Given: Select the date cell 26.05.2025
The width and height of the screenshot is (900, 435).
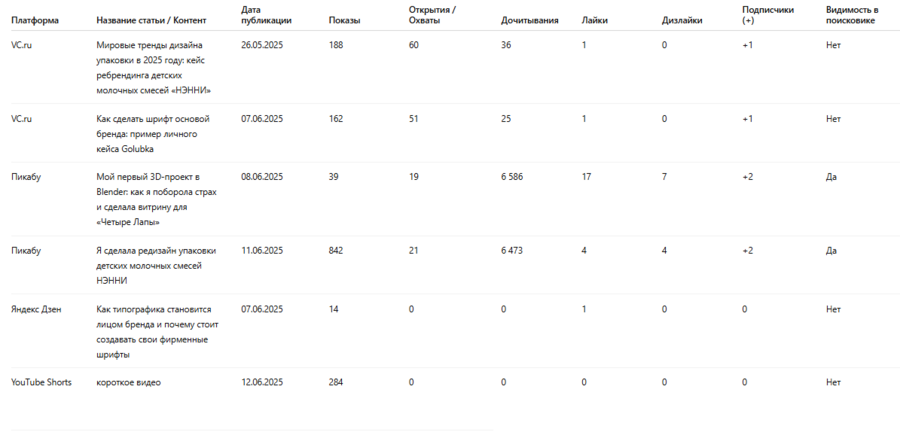Looking at the screenshot, I should [x=262, y=45].
